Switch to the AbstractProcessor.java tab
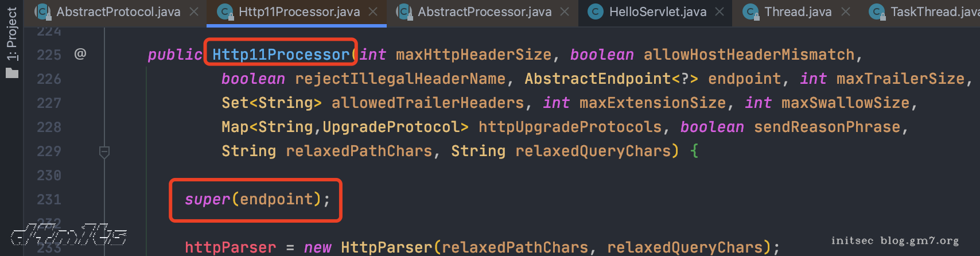 484,11
